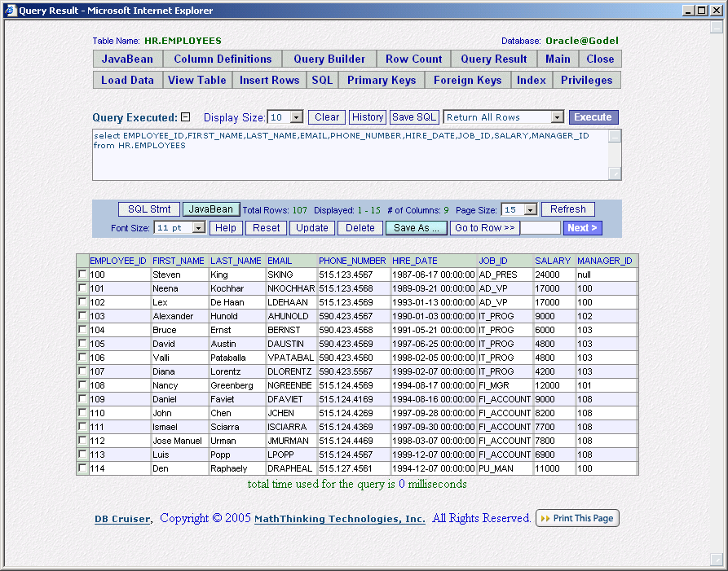Check the row of employee 105 David

click(x=82, y=343)
